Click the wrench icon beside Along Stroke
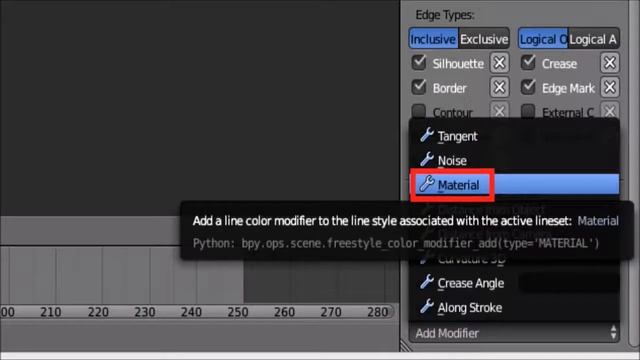The height and width of the screenshot is (360, 640). [x=427, y=307]
